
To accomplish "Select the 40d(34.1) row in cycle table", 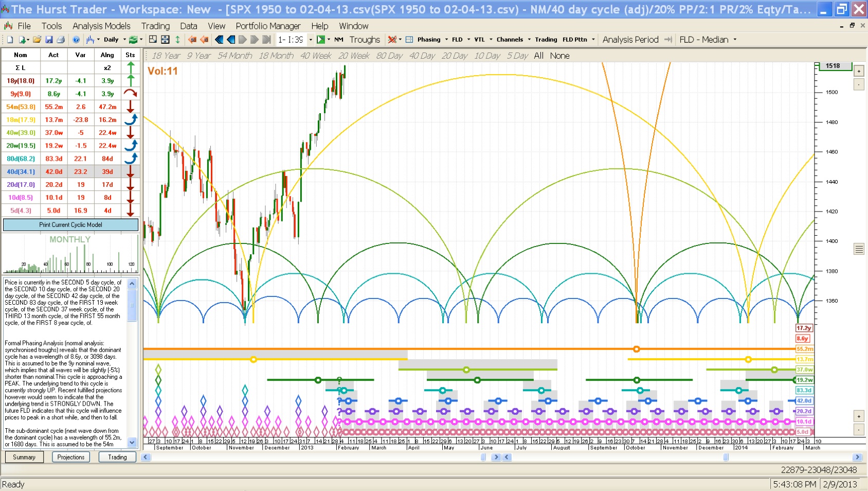I will click(x=21, y=171).
